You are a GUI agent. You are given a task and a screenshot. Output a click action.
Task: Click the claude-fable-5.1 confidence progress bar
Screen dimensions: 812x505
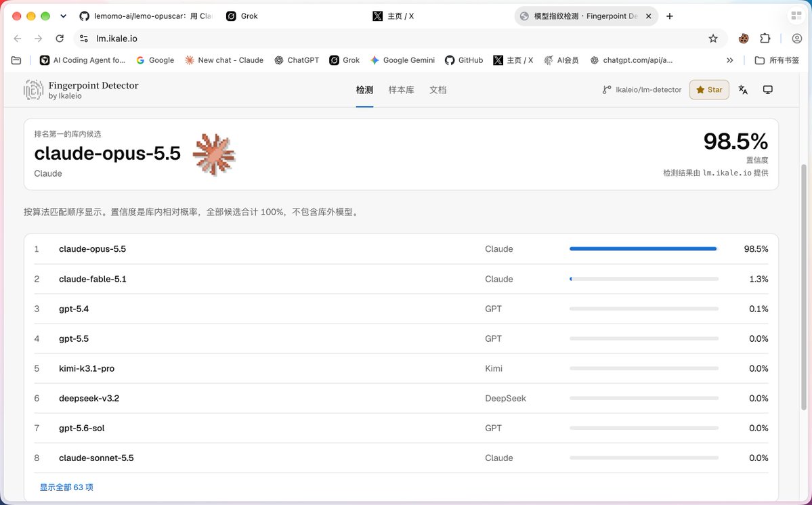(x=643, y=279)
